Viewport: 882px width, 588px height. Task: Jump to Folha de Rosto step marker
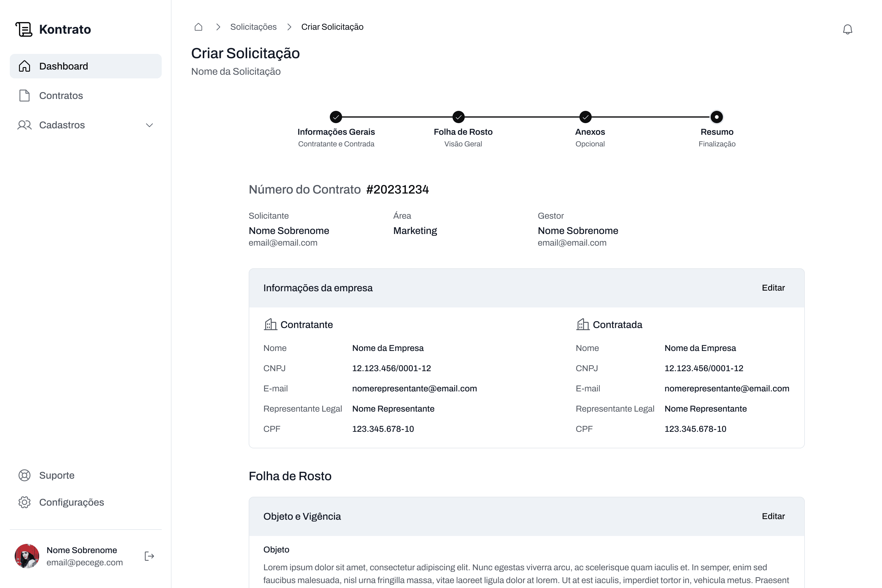point(458,117)
